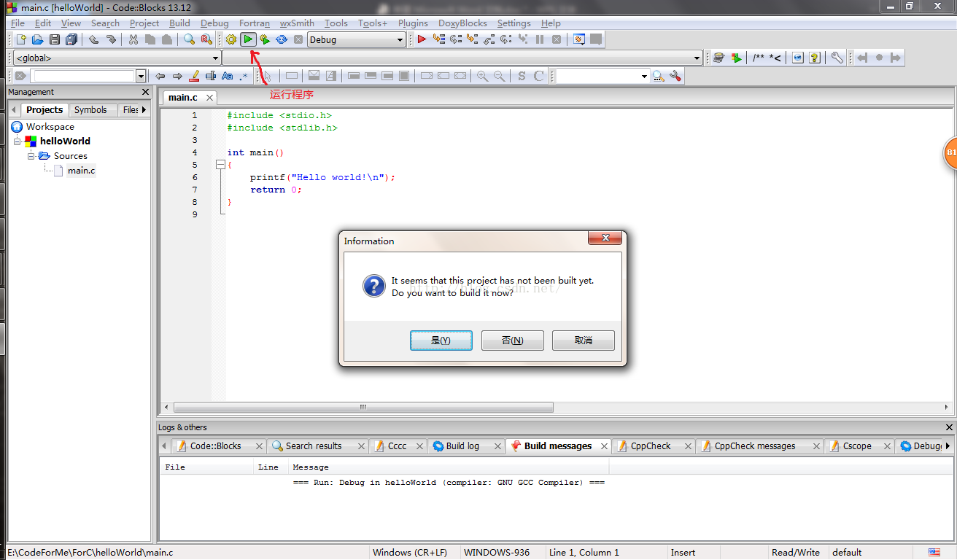Screen dimensions: 957x560
Task: Open the Settings menu
Action: pos(514,23)
